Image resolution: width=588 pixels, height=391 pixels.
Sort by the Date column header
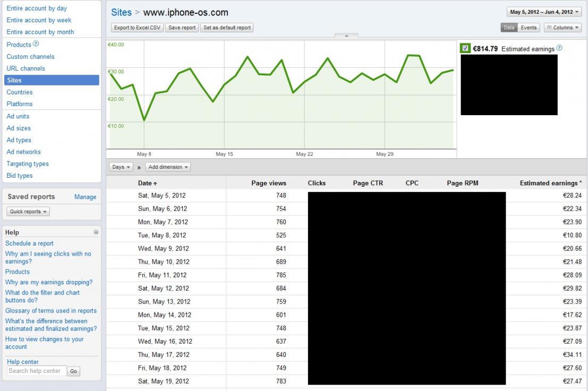click(147, 183)
